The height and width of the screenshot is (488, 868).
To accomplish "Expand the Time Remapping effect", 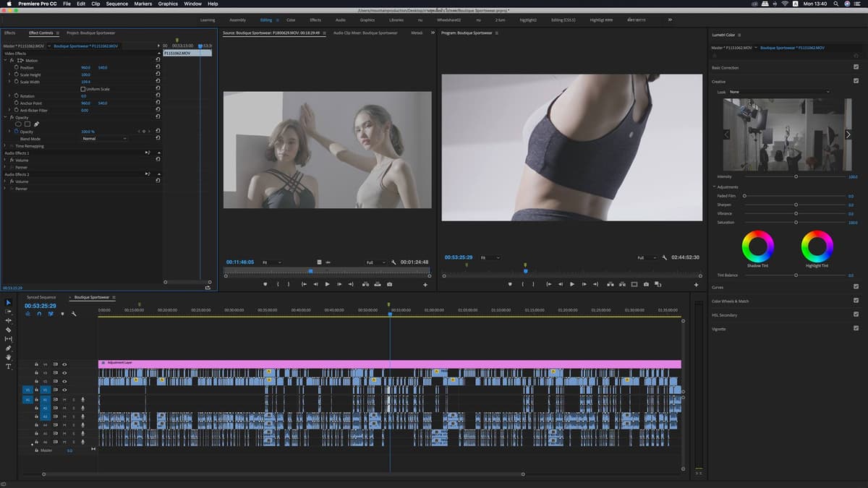I will point(6,146).
